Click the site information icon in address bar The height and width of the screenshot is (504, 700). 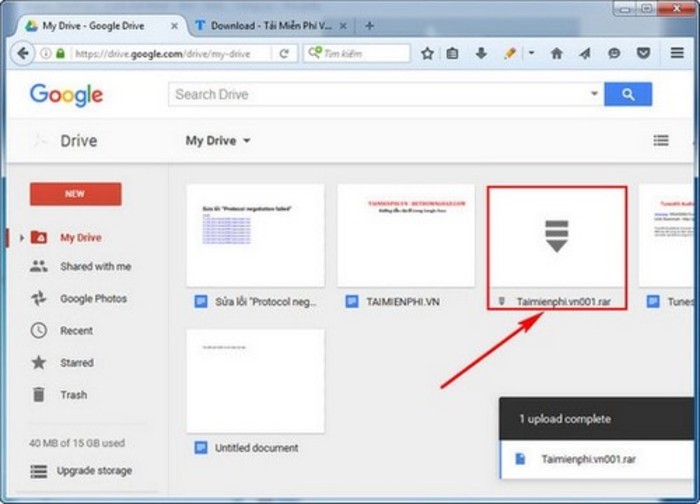coord(45,54)
